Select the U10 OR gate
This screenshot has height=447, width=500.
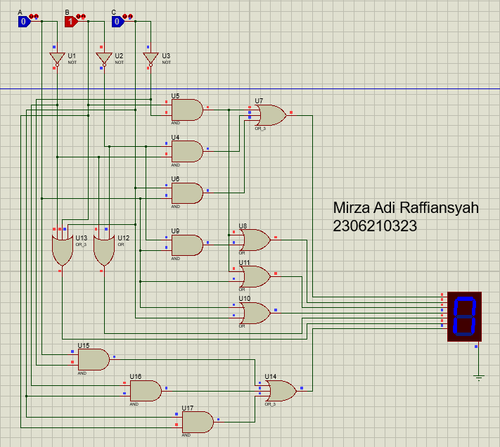click(x=255, y=313)
